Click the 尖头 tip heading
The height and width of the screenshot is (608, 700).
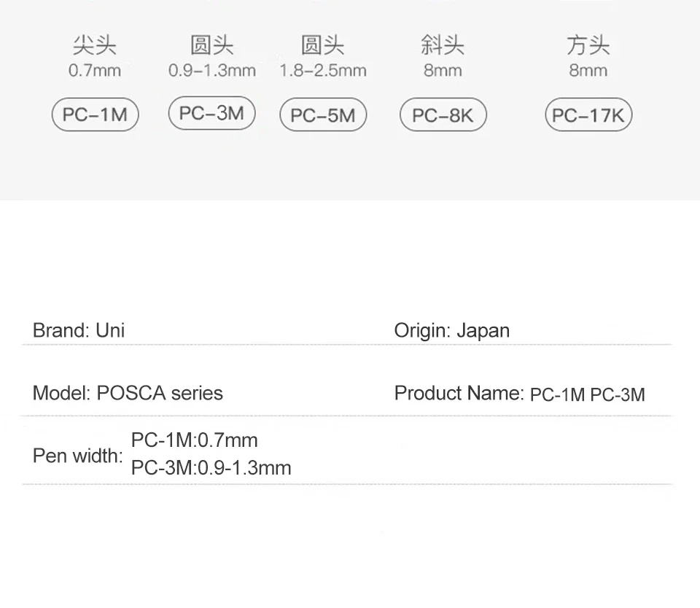pyautogui.click(x=95, y=46)
